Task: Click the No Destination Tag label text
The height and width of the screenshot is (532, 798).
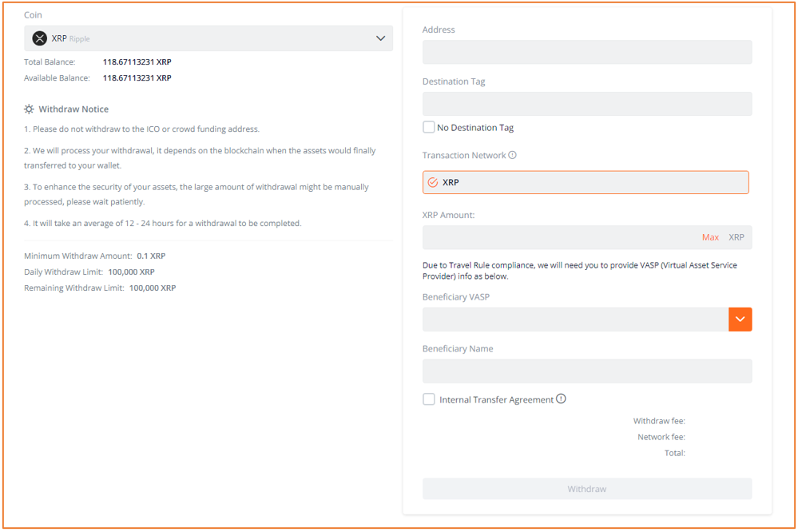Action: point(475,127)
